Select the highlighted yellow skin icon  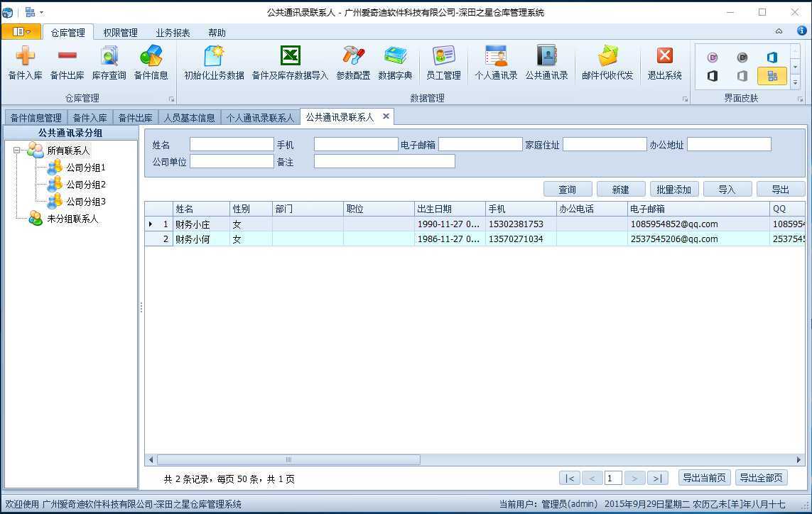coord(772,76)
